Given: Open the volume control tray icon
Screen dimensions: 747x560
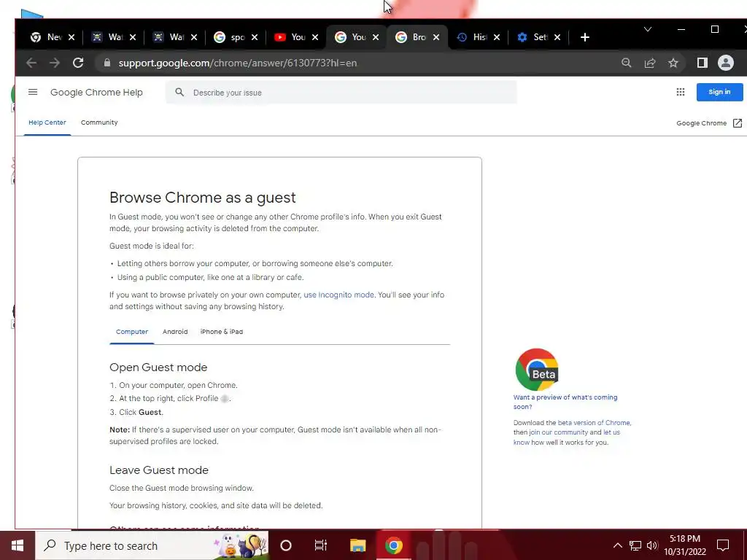Looking at the screenshot, I should 652,545.
